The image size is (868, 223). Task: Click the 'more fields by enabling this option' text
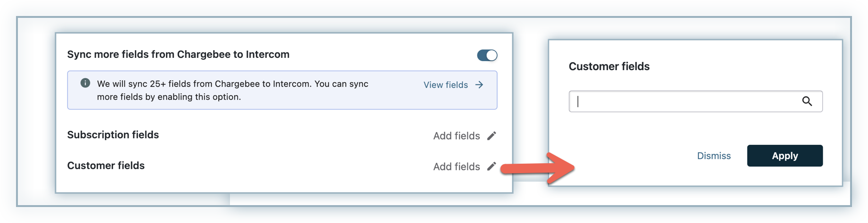point(169,97)
